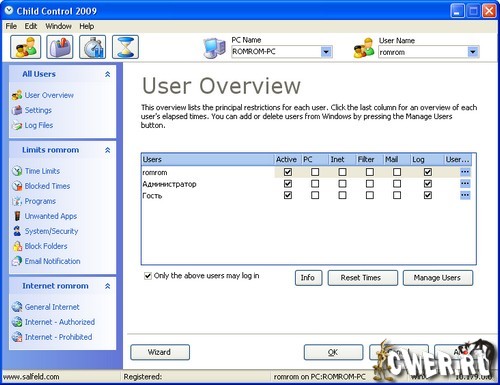Open the Edit menu
This screenshot has width=500, height=385.
click(x=31, y=26)
